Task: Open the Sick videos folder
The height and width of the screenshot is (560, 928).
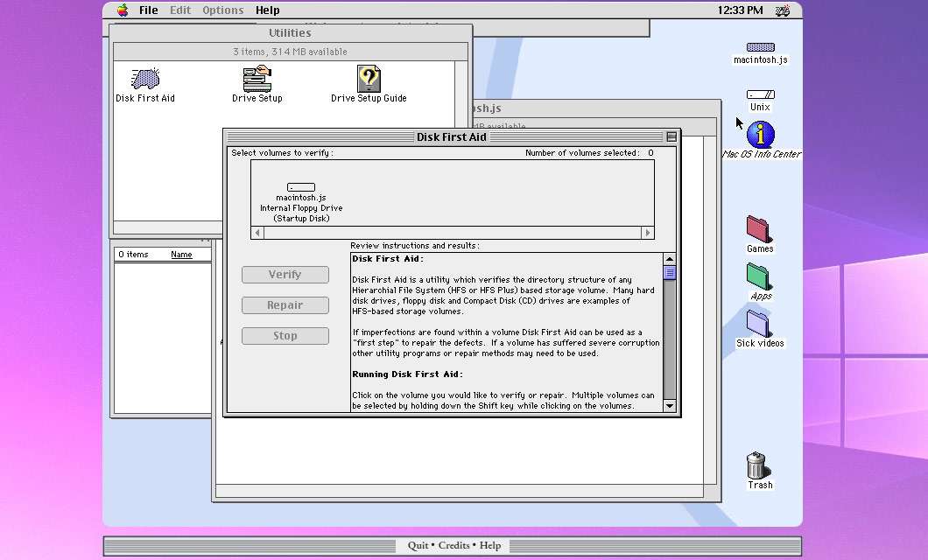Action: 759,324
